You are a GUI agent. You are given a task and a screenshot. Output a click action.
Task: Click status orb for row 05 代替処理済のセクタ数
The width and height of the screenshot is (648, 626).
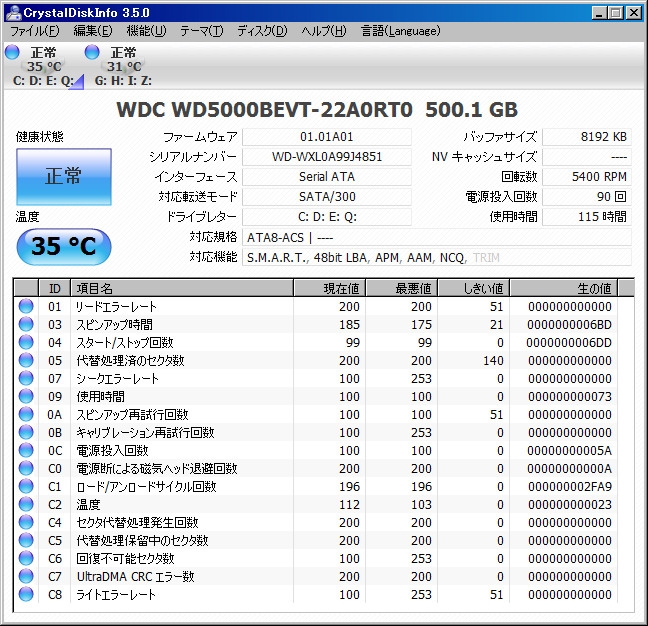point(26,360)
